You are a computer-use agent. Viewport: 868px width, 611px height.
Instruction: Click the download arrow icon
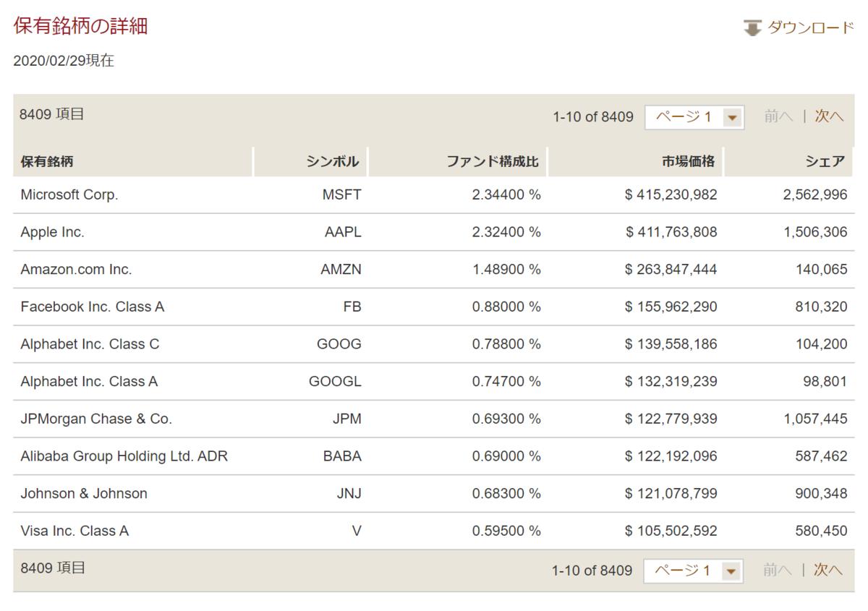752,28
